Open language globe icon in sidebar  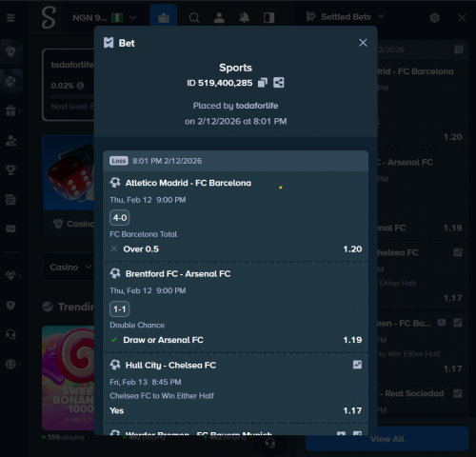(11, 364)
